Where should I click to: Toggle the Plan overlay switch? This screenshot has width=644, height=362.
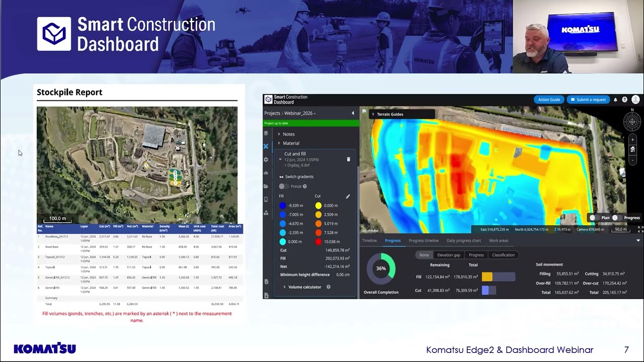(595, 218)
